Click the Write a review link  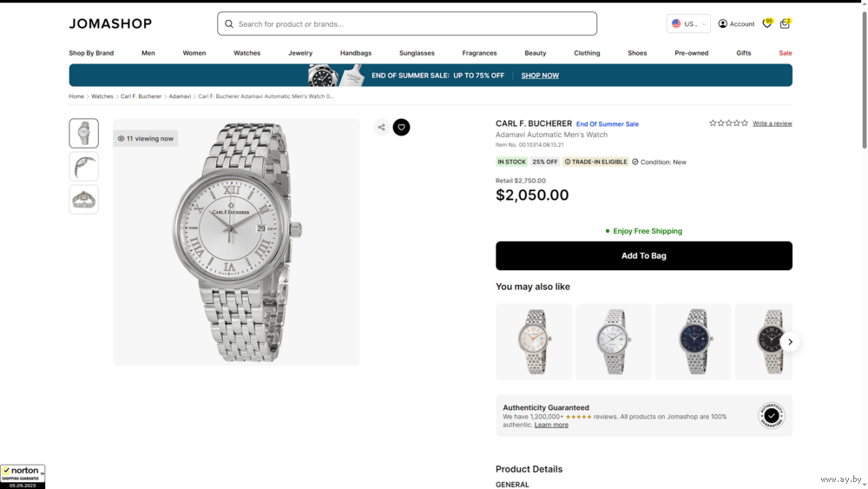(x=772, y=123)
